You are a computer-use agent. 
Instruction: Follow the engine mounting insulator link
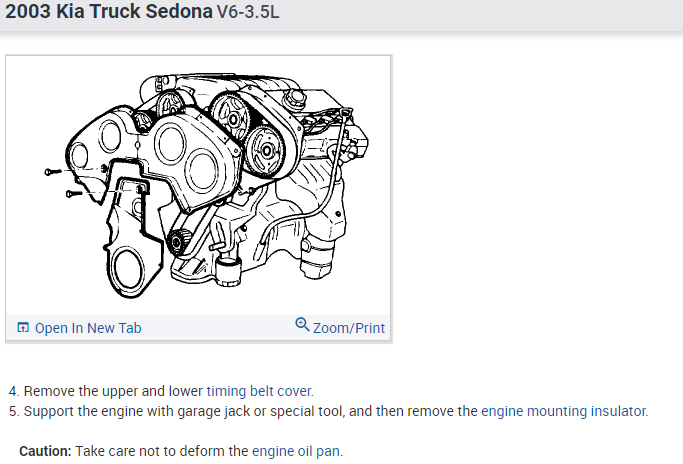point(564,410)
